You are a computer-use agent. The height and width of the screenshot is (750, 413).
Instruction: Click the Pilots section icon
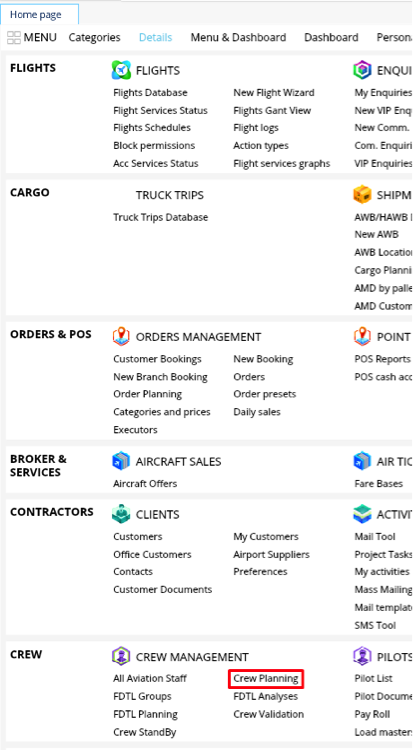[362, 656]
